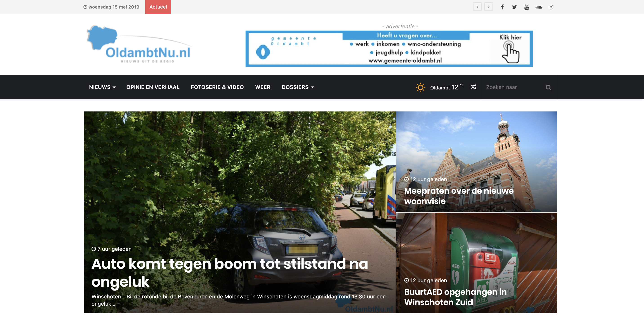This screenshot has height=320, width=644.
Task: Open the YouTube channel icon
Action: [526, 7]
